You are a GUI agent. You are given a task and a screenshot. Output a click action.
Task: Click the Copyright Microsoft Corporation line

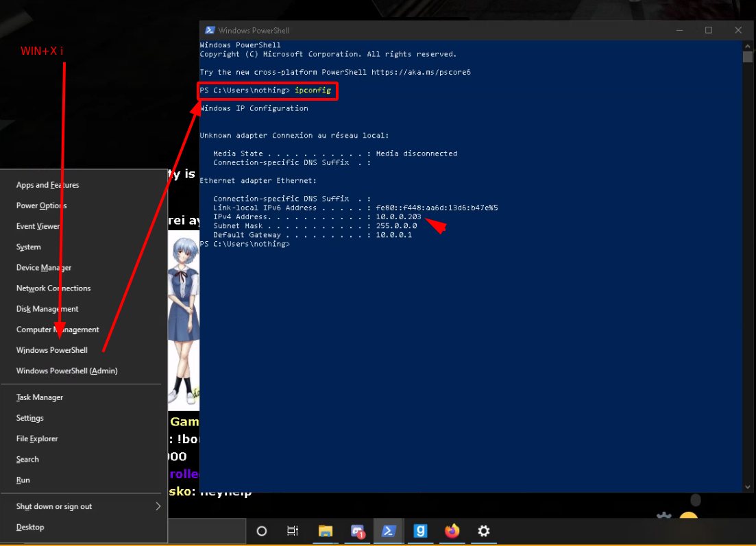328,54
